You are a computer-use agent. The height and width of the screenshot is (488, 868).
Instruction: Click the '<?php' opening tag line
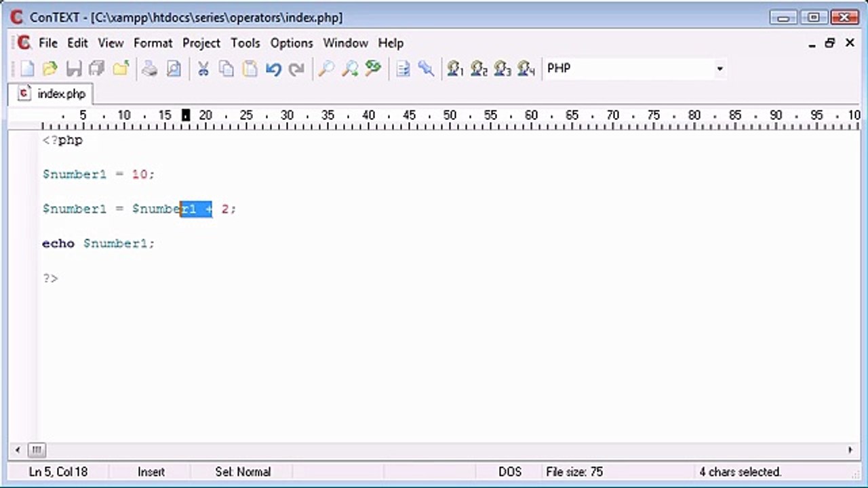click(62, 140)
